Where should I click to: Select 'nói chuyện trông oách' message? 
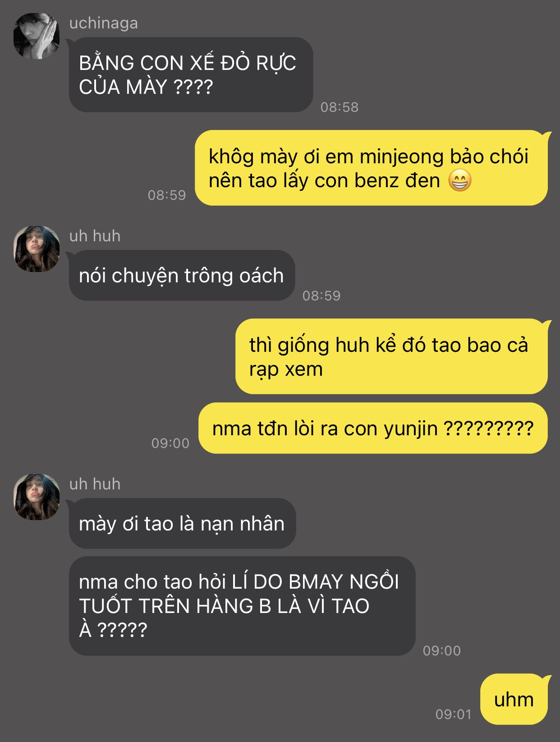182,276
